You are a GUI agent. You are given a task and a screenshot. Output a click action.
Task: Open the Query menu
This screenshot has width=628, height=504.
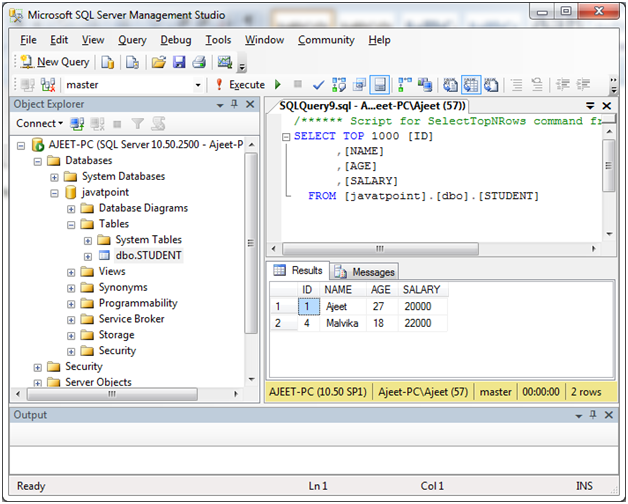click(132, 40)
